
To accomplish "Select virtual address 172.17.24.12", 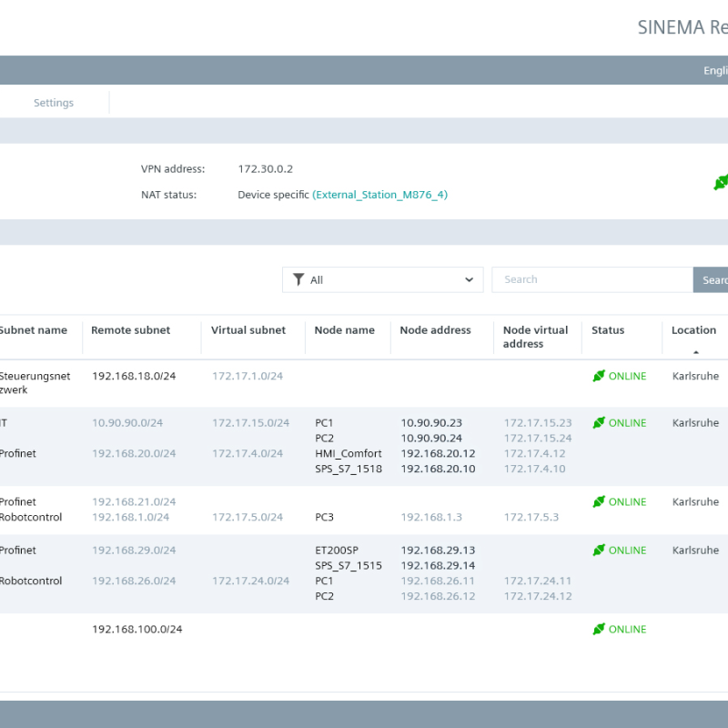I will click(x=538, y=596).
